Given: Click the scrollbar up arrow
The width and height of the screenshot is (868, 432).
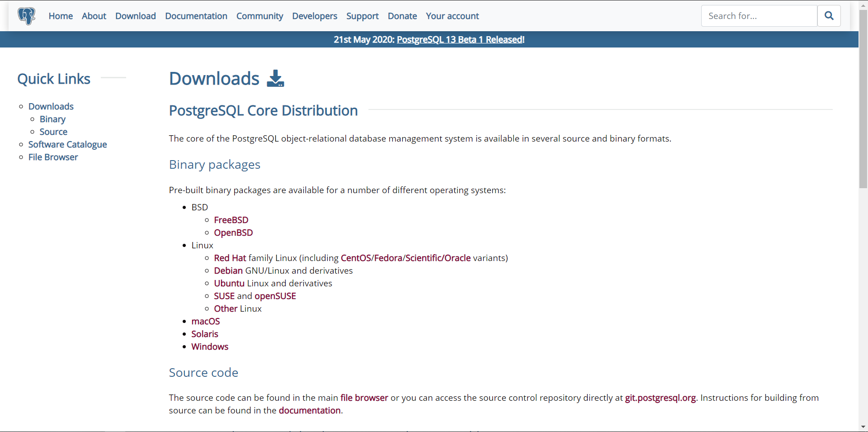Looking at the screenshot, I should point(863,5).
